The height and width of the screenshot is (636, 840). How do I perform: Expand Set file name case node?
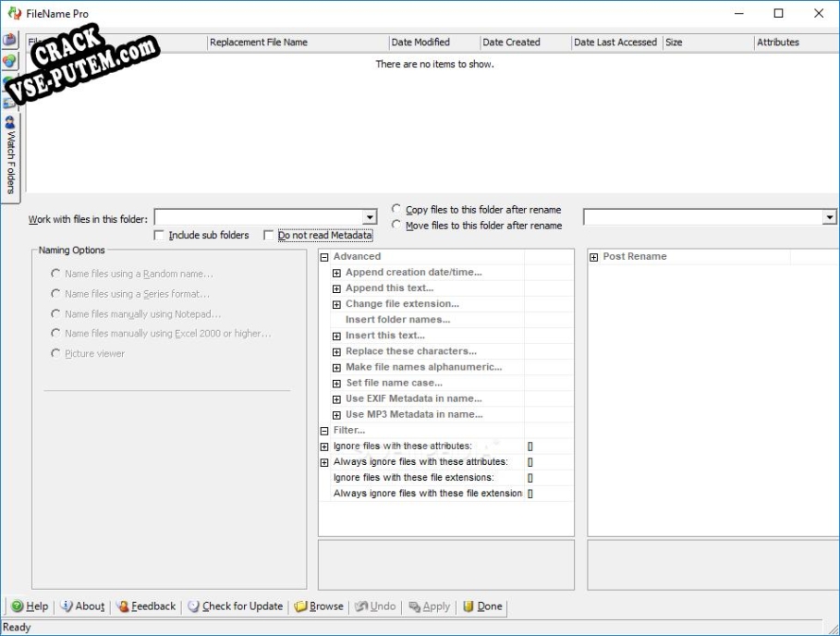coord(336,384)
